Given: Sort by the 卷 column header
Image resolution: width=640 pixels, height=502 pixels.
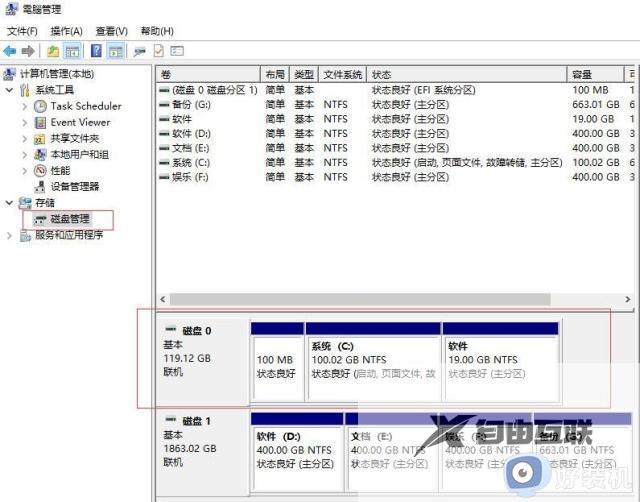Looking at the screenshot, I should [209, 74].
